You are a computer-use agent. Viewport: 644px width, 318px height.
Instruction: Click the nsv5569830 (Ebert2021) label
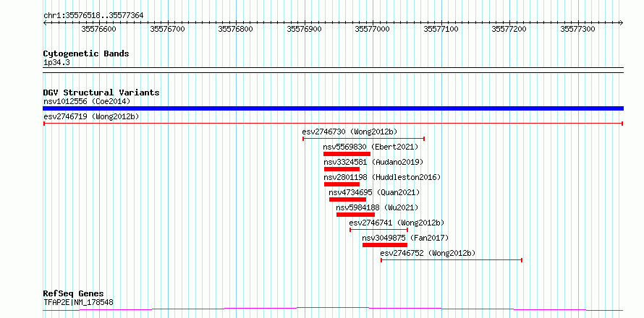tap(370, 147)
